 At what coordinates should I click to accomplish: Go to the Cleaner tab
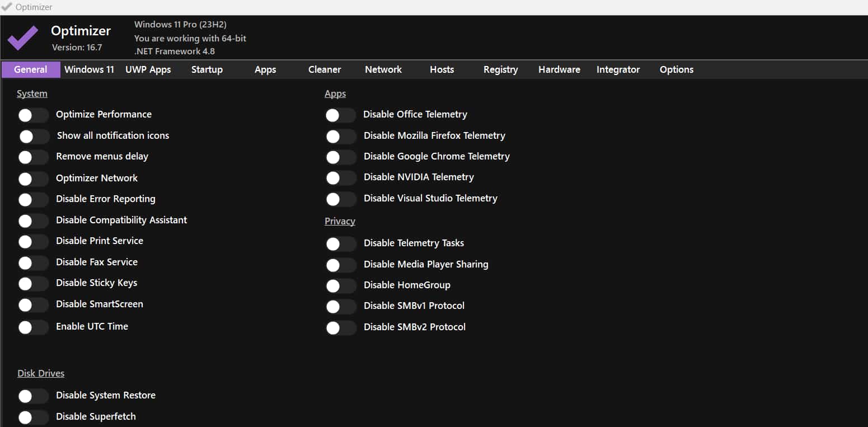pyautogui.click(x=324, y=69)
